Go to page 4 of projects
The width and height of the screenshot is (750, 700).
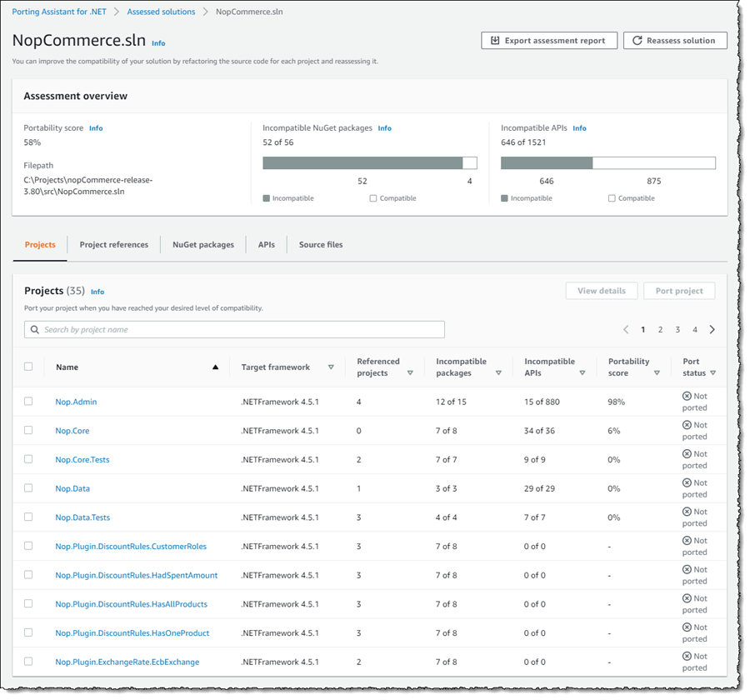(694, 330)
